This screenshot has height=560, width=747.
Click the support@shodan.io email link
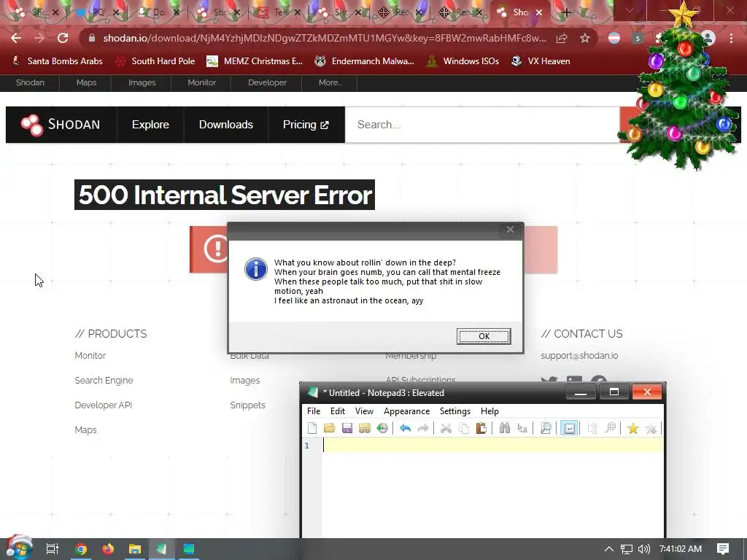coord(579,356)
